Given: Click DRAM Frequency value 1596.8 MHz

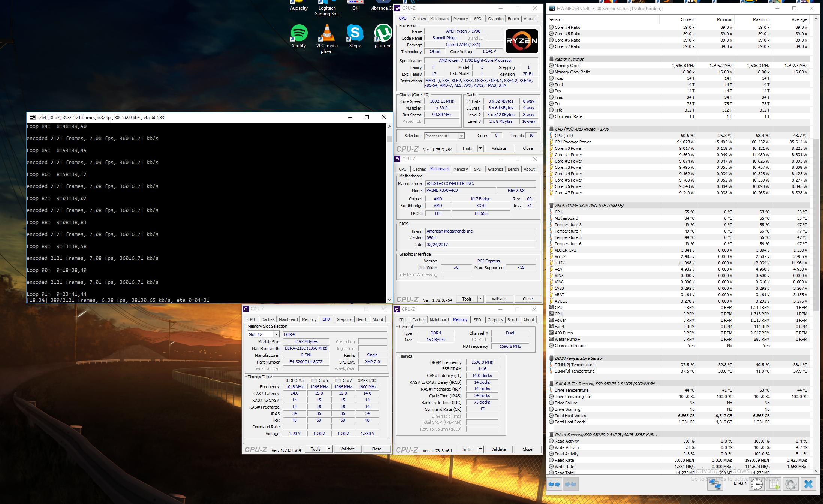Looking at the screenshot, I should [482, 362].
